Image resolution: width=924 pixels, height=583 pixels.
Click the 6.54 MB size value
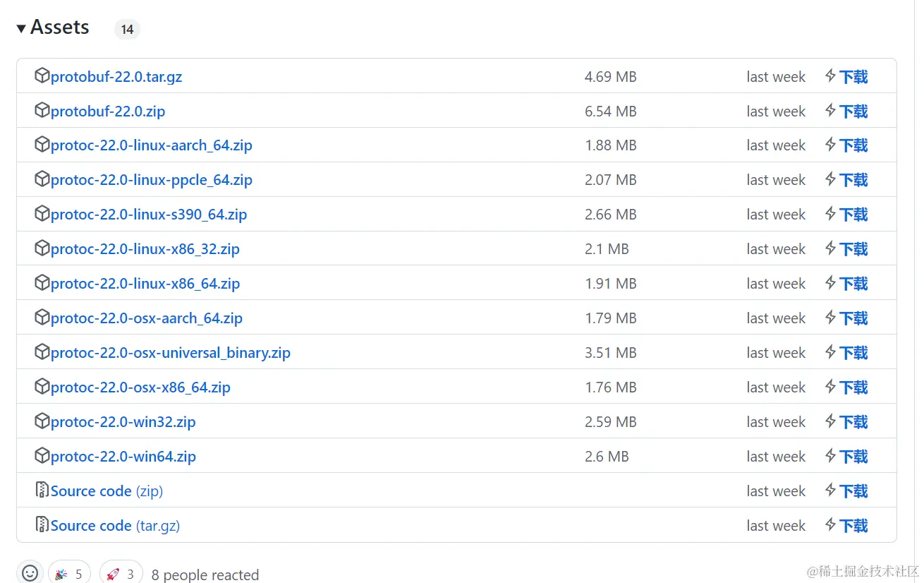611,112
